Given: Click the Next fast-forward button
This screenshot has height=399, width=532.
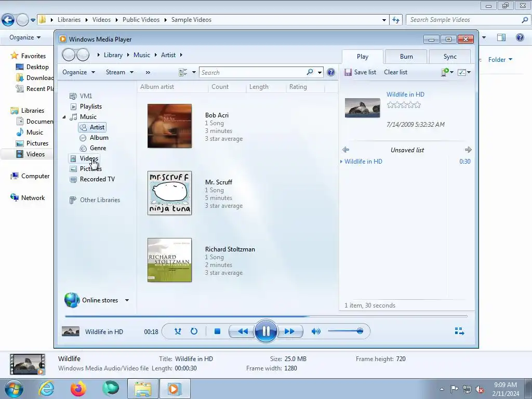Looking at the screenshot, I should click(x=289, y=331).
